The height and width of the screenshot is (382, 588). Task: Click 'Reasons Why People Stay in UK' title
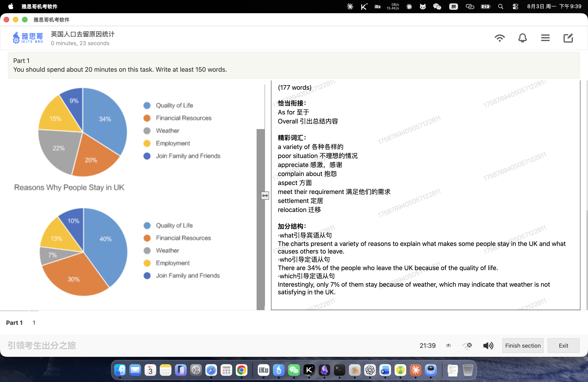pyautogui.click(x=69, y=187)
